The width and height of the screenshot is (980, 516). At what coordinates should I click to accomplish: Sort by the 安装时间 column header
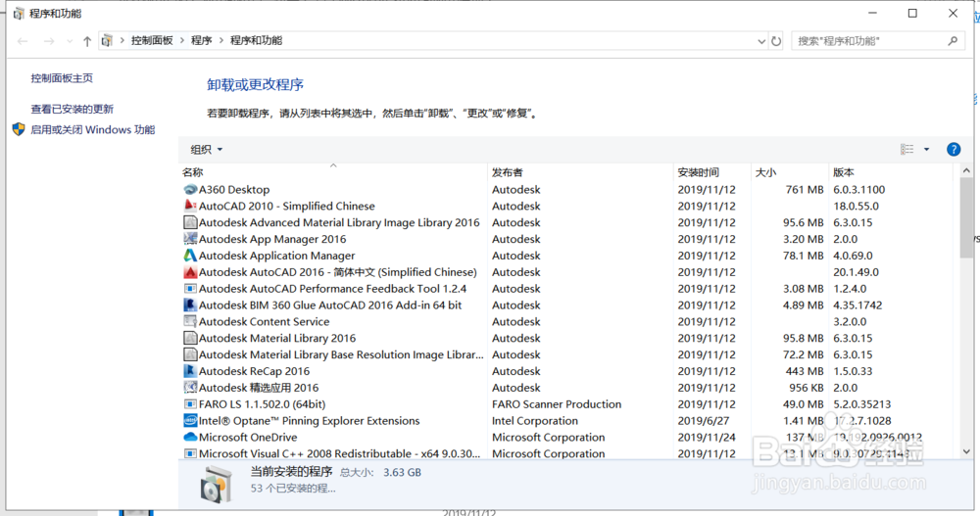tap(711, 171)
